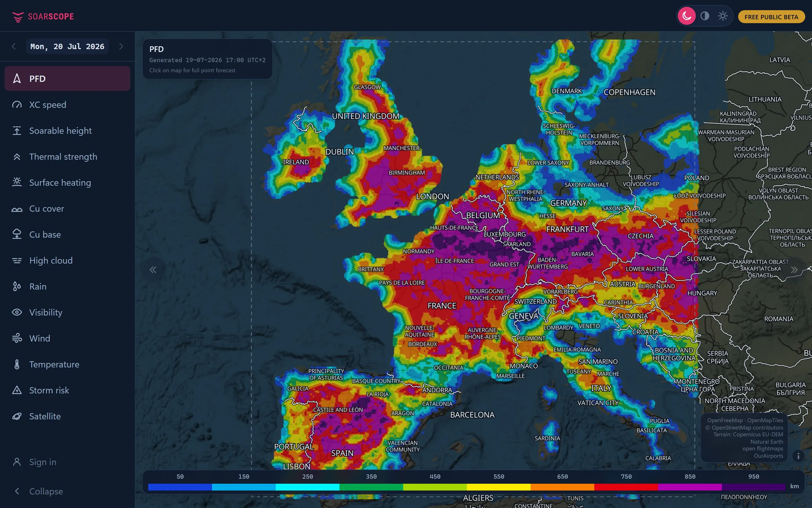
Task: Select the Surface heating sun icon
Action: pos(17,182)
